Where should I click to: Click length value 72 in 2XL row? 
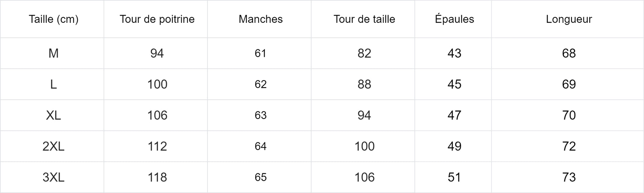(569, 146)
